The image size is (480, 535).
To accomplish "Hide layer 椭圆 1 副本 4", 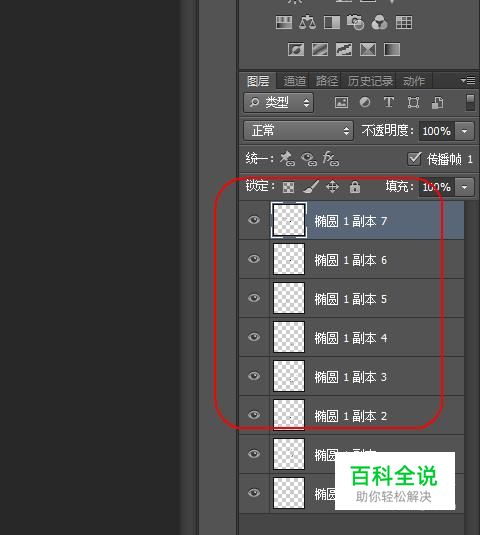I will pyautogui.click(x=254, y=337).
